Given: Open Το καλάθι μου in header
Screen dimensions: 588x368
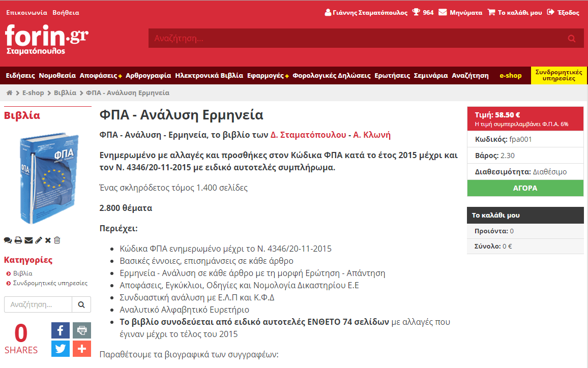Looking at the screenshot, I should pos(515,12).
